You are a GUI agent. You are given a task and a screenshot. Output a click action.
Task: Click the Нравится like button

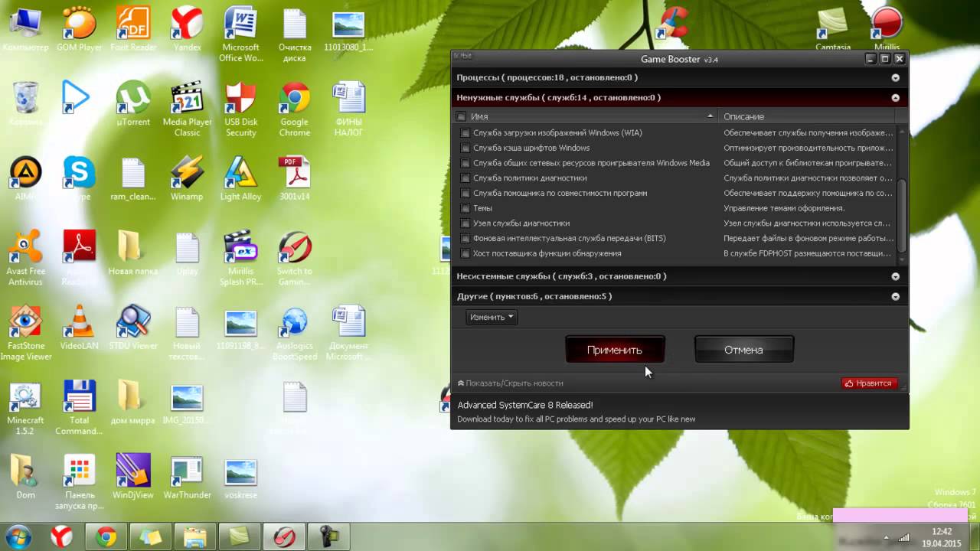pos(870,383)
